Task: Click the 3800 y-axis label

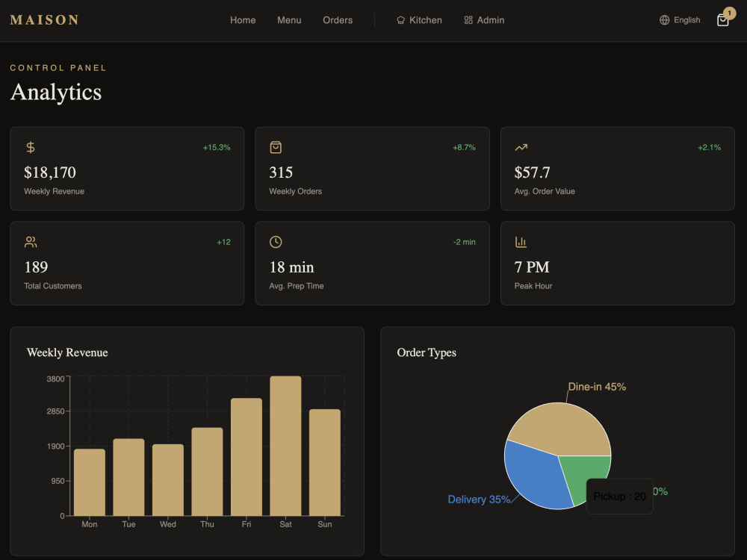Action: pyautogui.click(x=55, y=379)
